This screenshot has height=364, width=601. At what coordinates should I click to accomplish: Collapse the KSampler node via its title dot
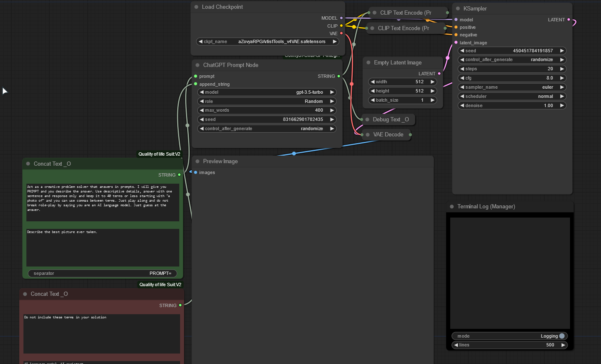click(x=457, y=8)
